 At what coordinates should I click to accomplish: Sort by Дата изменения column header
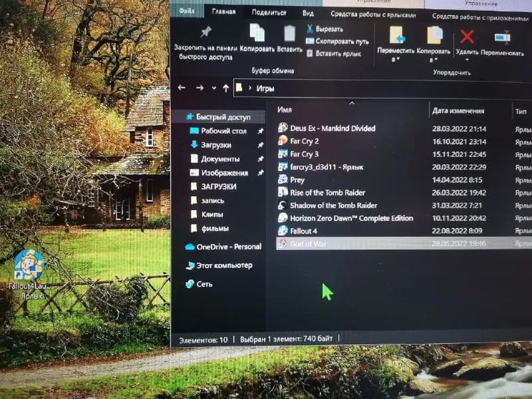(458, 110)
